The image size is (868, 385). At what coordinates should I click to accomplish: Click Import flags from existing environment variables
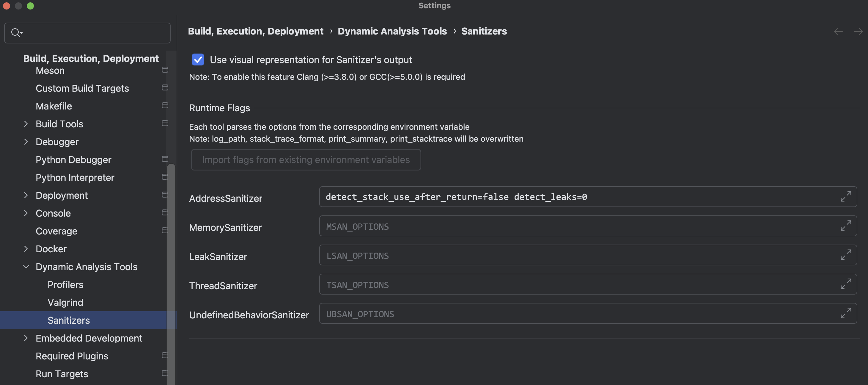306,160
